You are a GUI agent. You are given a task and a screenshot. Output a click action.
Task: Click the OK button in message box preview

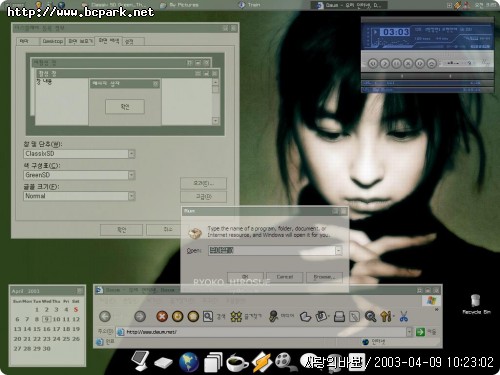[125, 107]
